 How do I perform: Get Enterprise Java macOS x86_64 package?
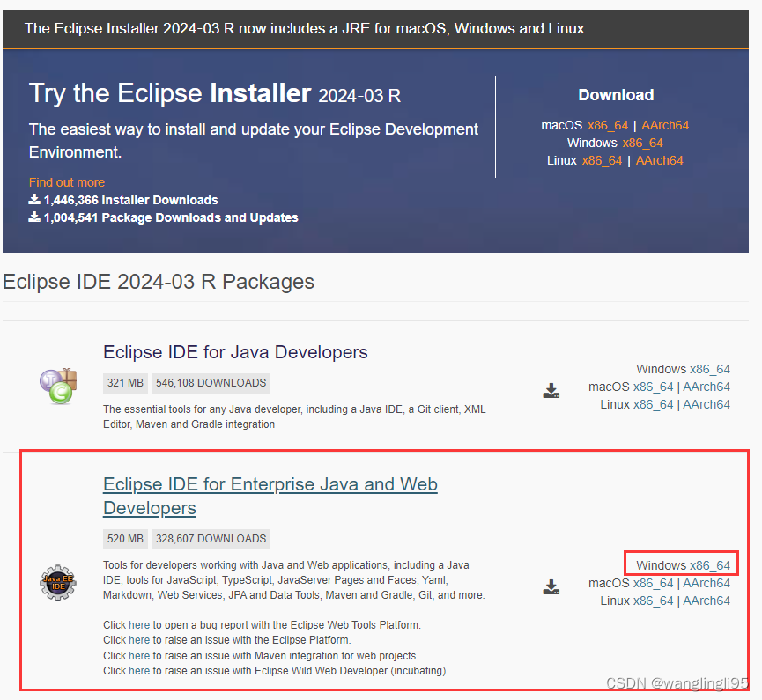pyautogui.click(x=653, y=583)
